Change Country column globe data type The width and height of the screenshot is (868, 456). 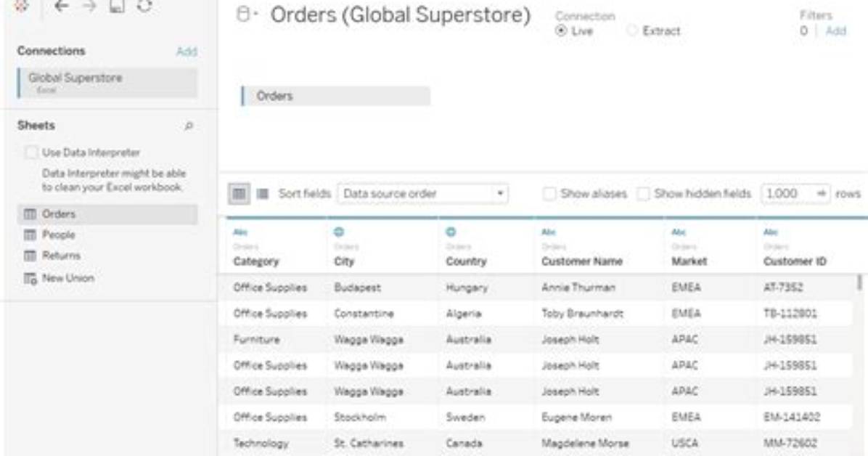(451, 232)
